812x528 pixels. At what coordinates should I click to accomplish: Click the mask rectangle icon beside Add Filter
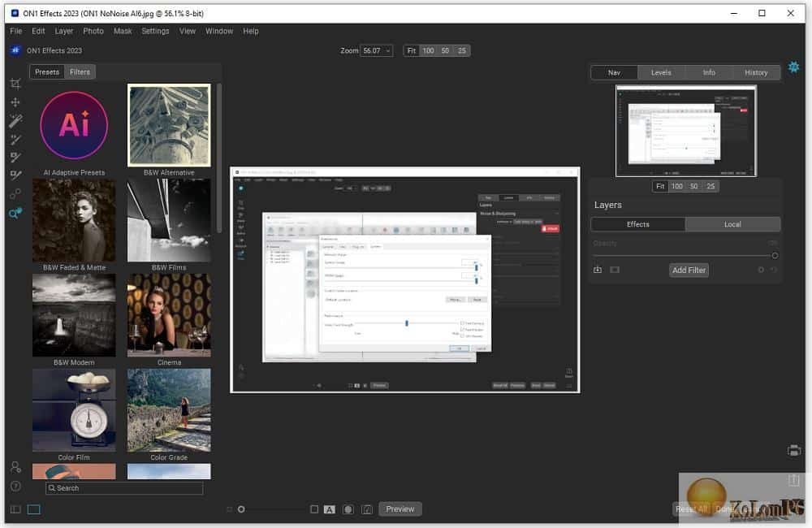(x=615, y=270)
